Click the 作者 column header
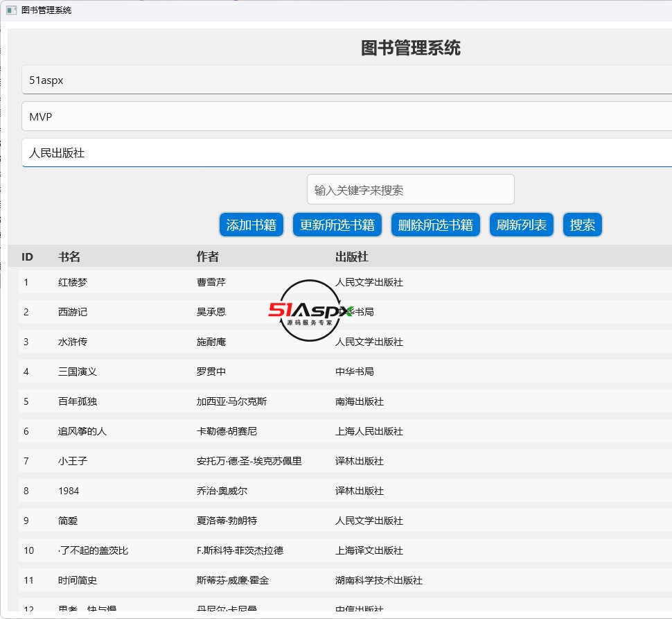Viewport: 672px width, 619px height. [x=208, y=257]
